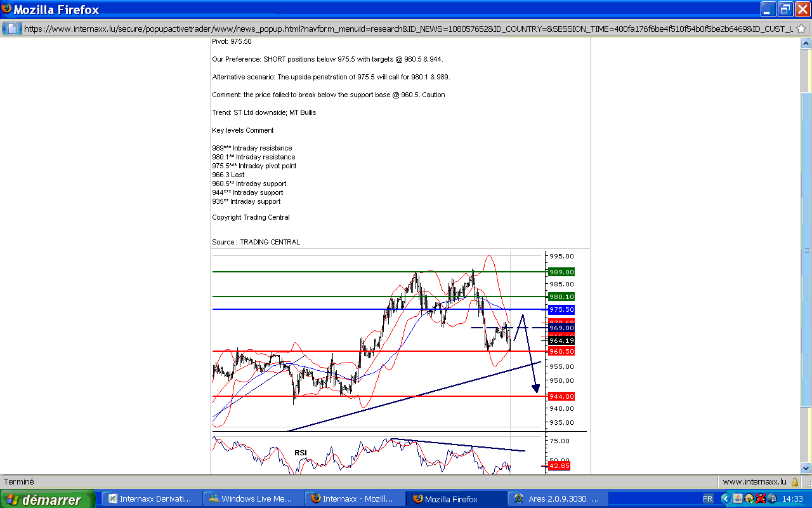Viewport: 812px width, 508px height.
Task: Switch to Windows Live Messenger in taskbar
Action: click(x=252, y=499)
